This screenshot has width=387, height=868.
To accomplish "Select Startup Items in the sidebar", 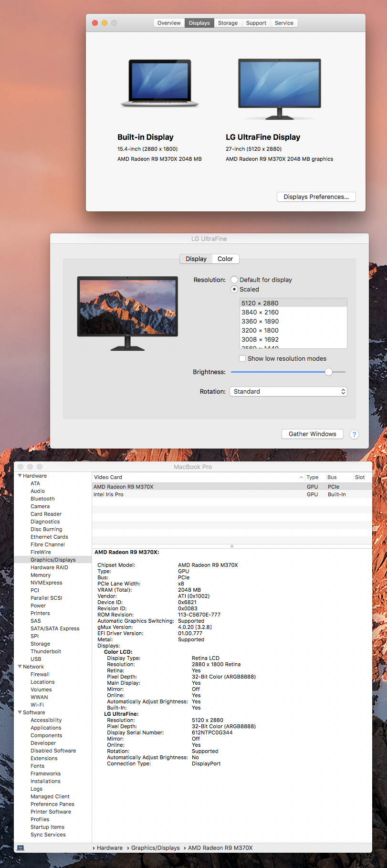I will pyautogui.click(x=47, y=827).
